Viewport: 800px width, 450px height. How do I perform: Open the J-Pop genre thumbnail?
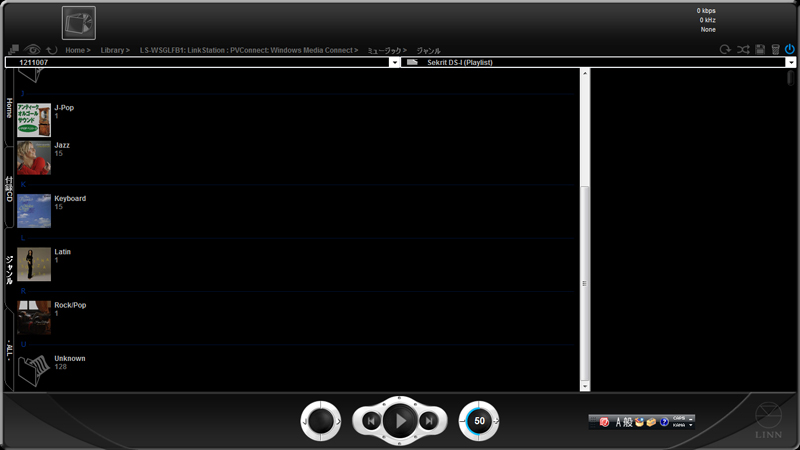pos(34,120)
